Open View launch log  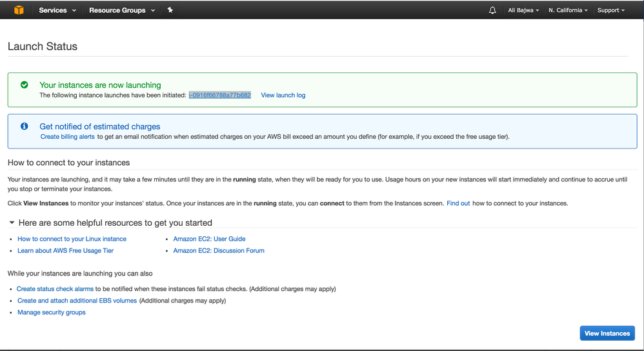pyautogui.click(x=283, y=95)
